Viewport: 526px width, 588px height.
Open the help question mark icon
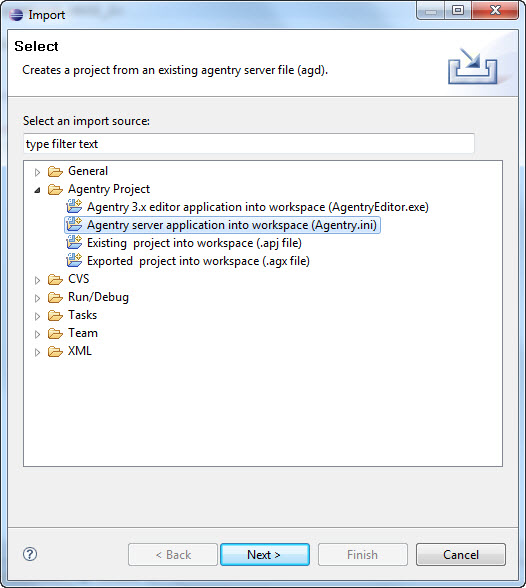click(30, 554)
